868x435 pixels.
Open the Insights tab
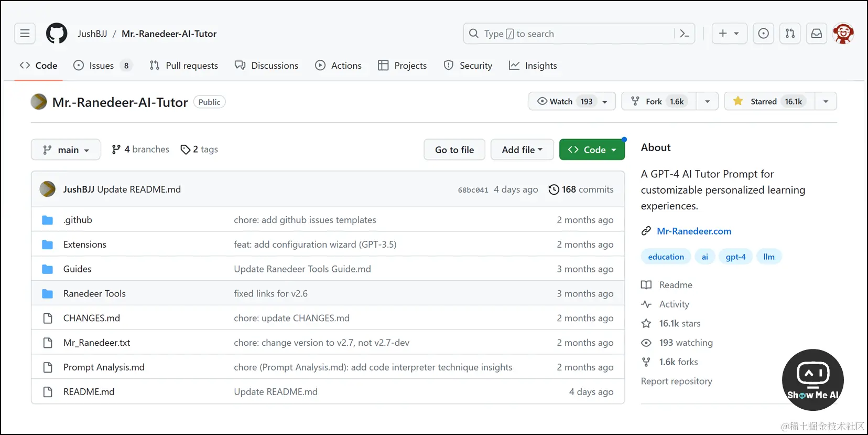click(x=533, y=66)
